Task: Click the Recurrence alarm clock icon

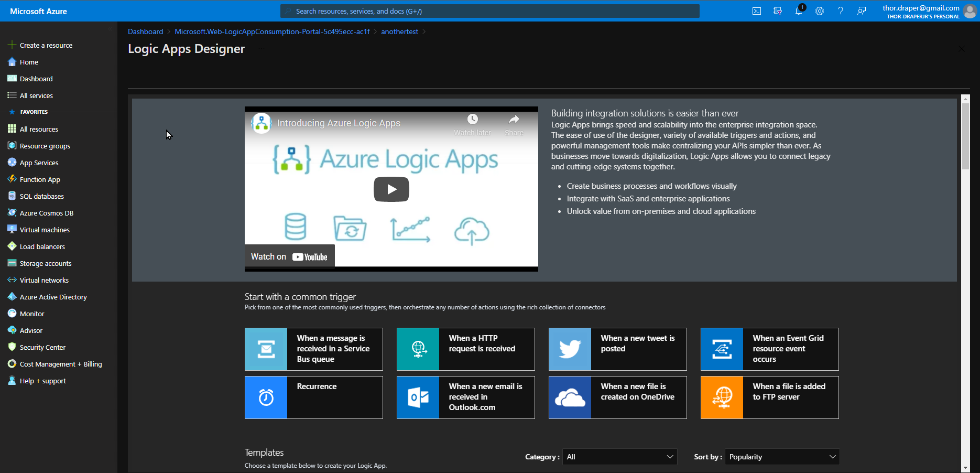Action: pos(266,397)
